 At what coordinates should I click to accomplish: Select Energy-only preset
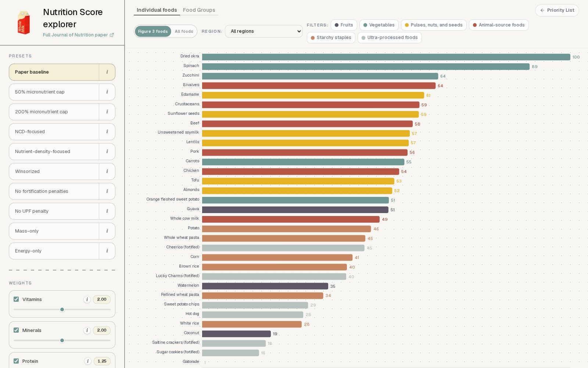click(54, 251)
